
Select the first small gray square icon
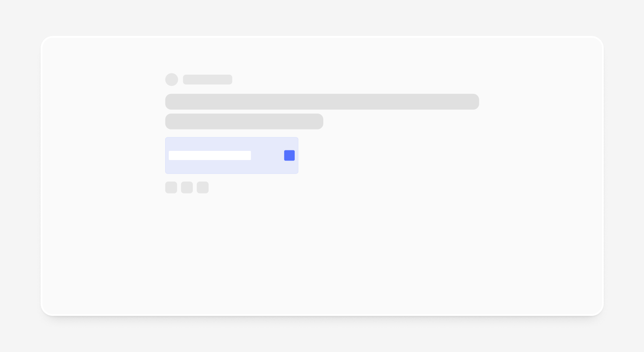tap(171, 187)
